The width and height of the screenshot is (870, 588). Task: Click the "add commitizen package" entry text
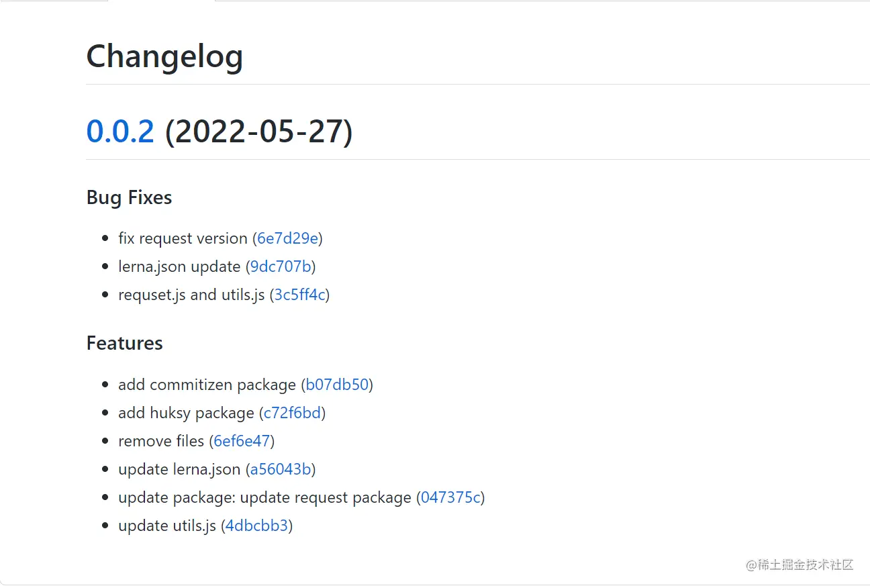[x=207, y=385]
